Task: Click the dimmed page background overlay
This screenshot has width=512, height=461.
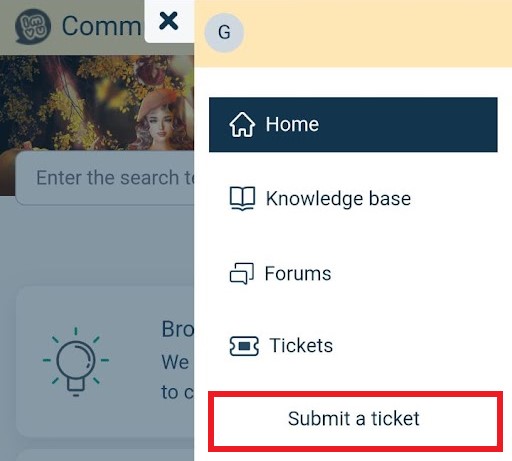Action: click(x=97, y=247)
